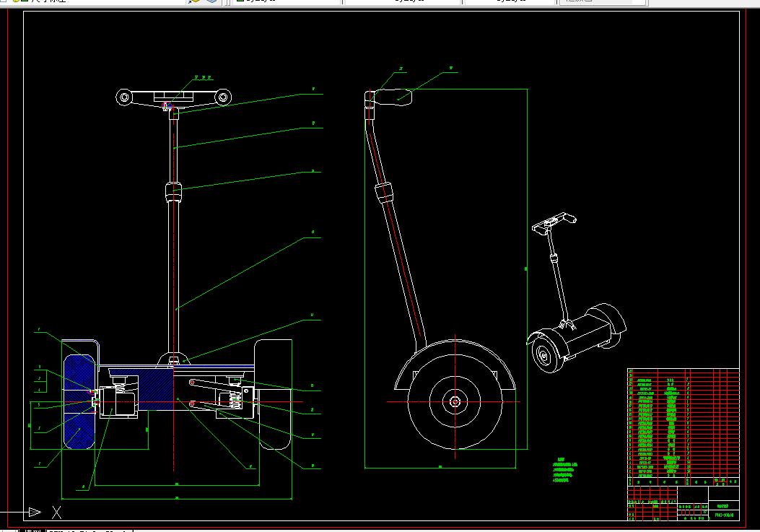Click the UCS X-axis arrow icon
Image resolution: width=760 pixels, height=532 pixels.
coord(35,512)
